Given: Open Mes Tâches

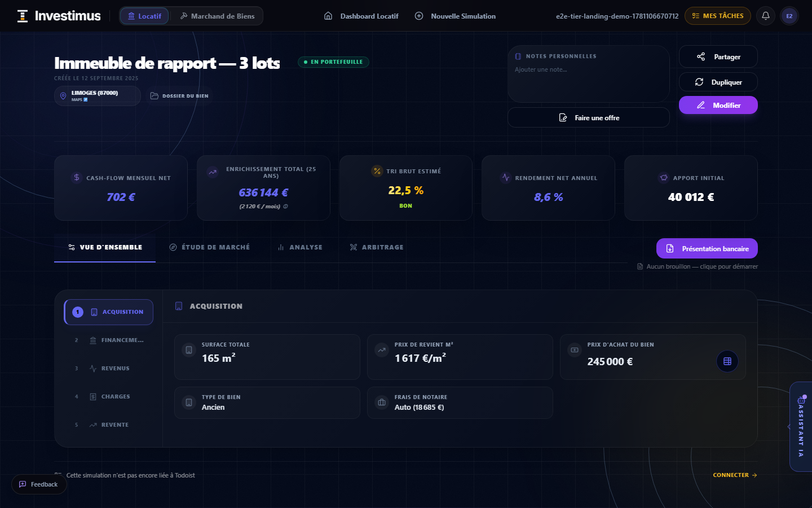Looking at the screenshot, I should click(718, 16).
